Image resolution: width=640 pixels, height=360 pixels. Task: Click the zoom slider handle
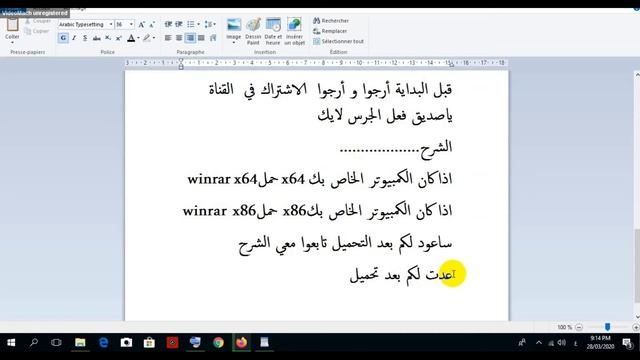pos(607,327)
